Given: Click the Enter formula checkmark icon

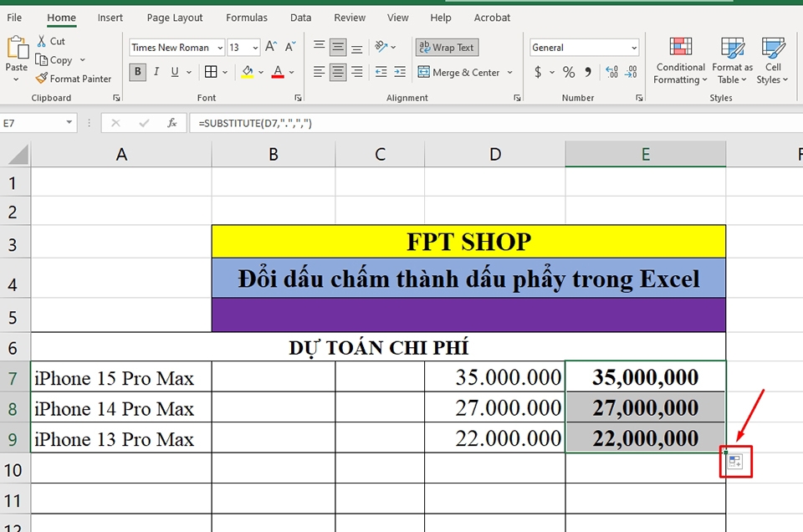Looking at the screenshot, I should (145, 123).
